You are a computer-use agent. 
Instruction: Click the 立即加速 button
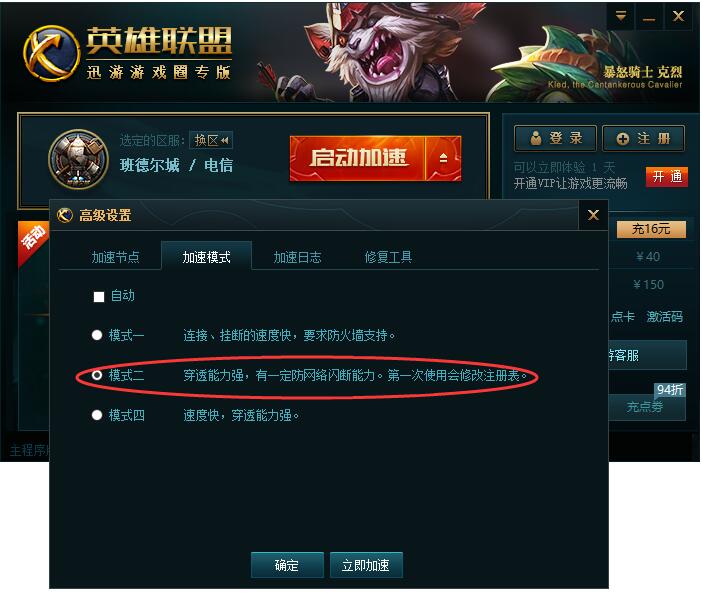point(366,565)
